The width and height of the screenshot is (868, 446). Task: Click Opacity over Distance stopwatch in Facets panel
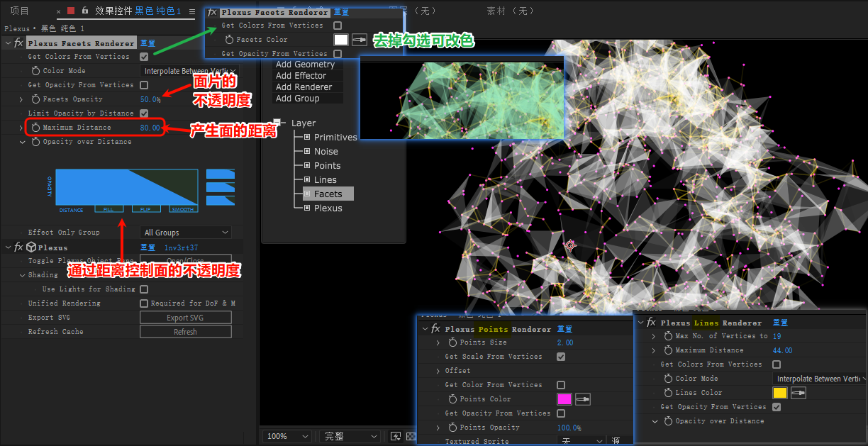(36, 142)
